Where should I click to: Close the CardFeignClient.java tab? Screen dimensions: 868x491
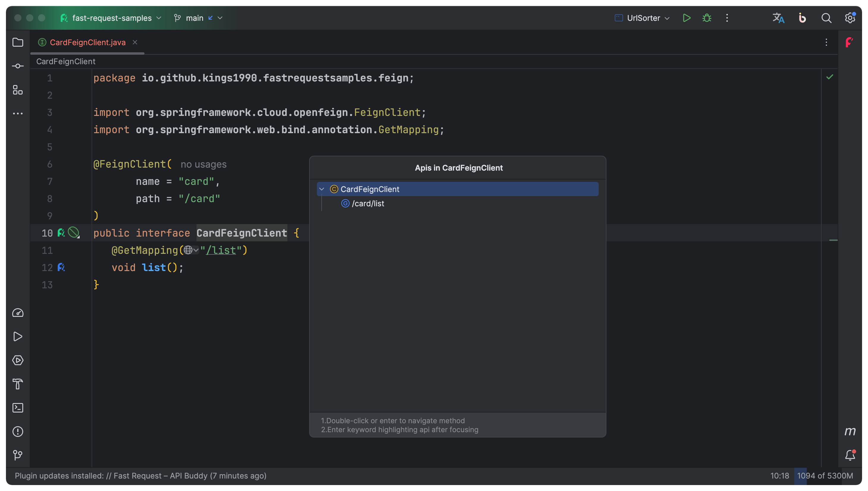[135, 43]
